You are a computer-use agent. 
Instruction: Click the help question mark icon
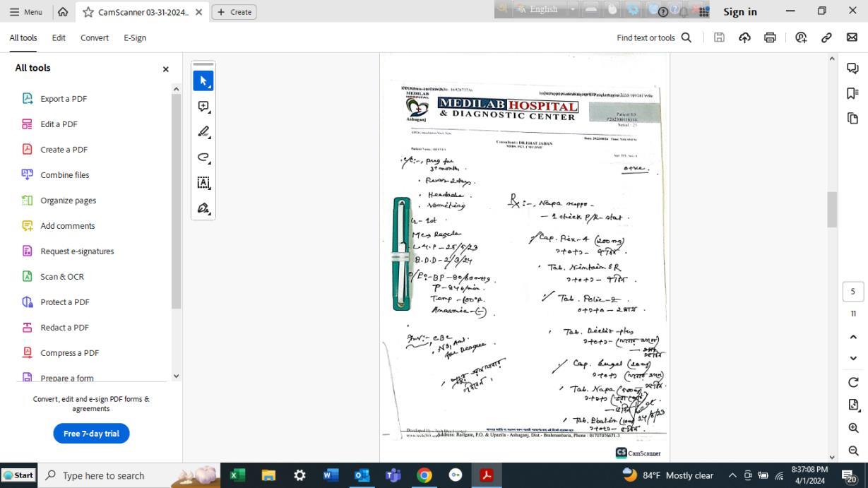pyautogui.click(x=662, y=12)
